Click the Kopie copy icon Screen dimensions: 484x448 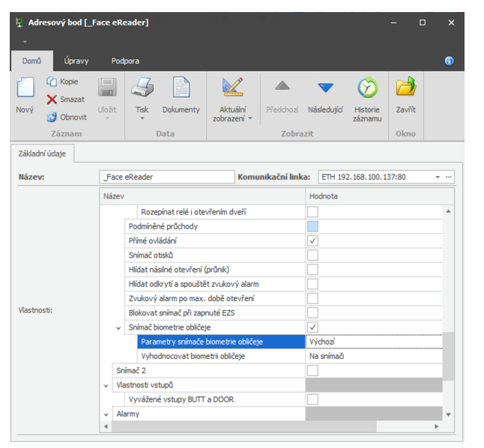coord(52,82)
